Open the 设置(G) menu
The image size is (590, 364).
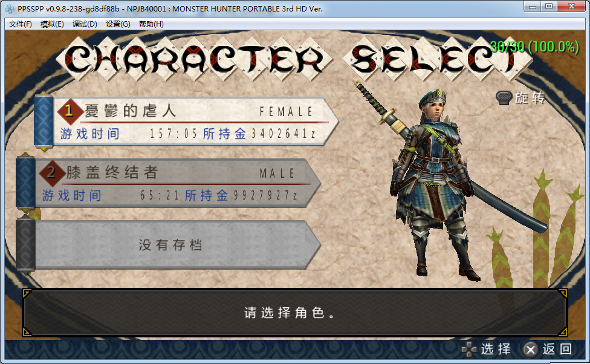[x=118, y=24]
